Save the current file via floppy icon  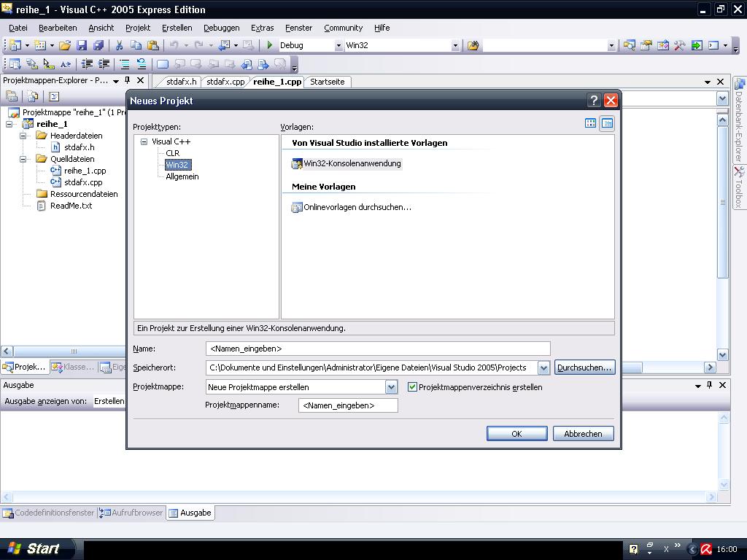click(82, 45)
